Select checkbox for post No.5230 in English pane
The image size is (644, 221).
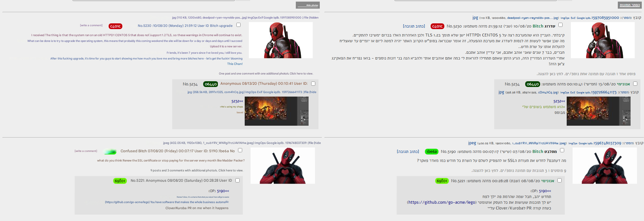[x=238, y=25]
